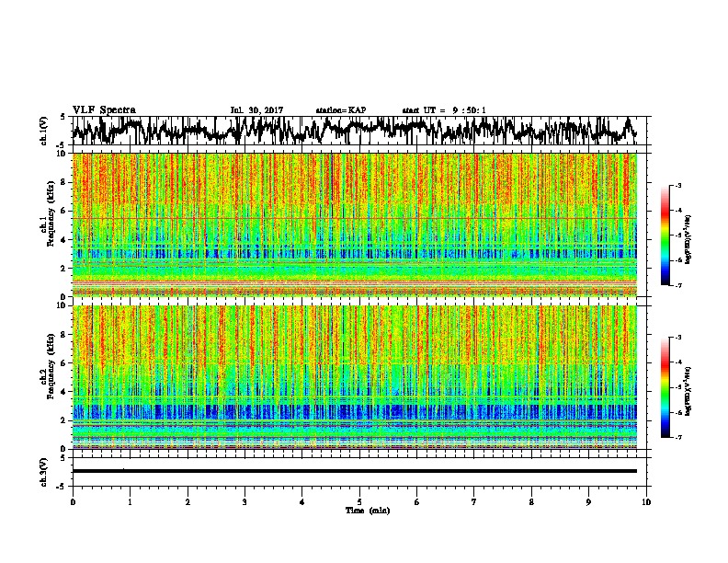Click the "station=KAP" header label
This screenshot has height=563, width=728.
point(341,110)
